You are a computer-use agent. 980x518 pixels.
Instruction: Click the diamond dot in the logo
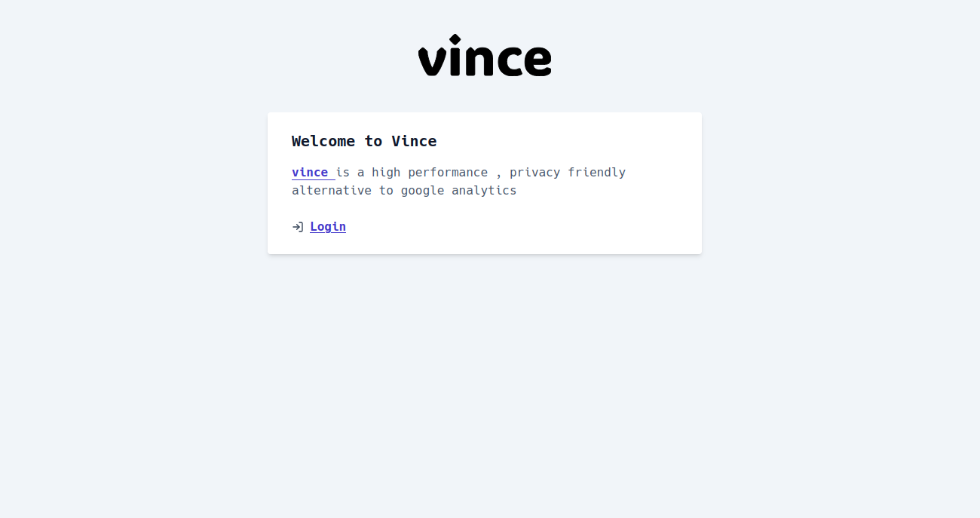(455, 39)
